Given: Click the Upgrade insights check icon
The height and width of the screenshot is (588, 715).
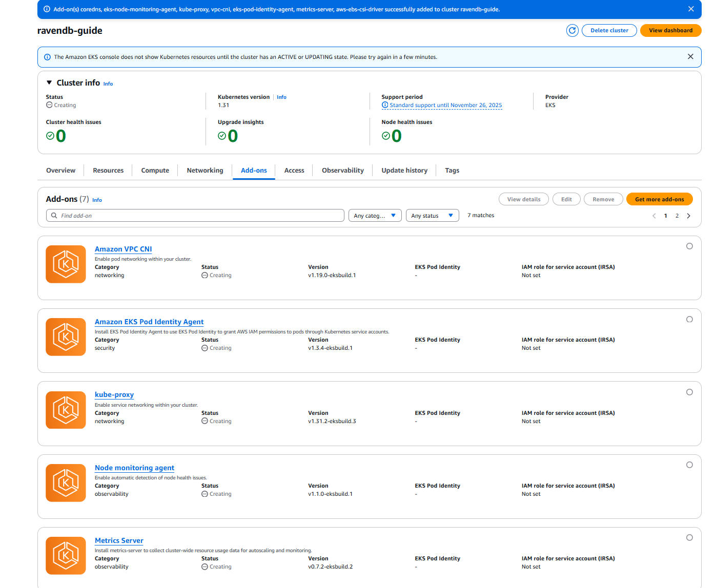Looking at the screenshot, I should point(222,136).
